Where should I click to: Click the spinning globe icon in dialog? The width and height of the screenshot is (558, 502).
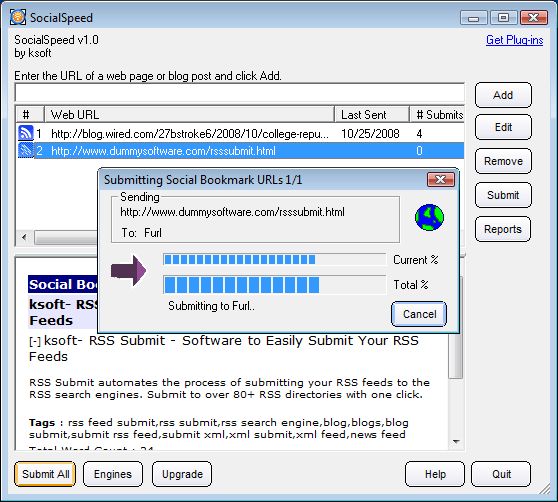coord(430,217)
